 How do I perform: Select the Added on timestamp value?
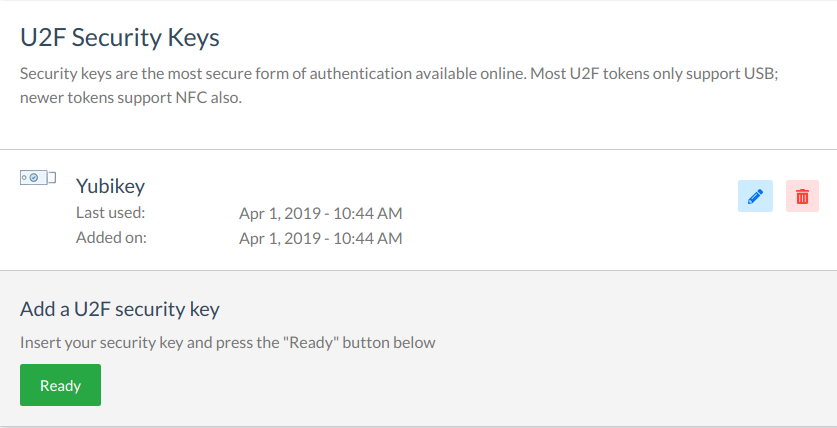pyautogui.click(x=320, y=238)
